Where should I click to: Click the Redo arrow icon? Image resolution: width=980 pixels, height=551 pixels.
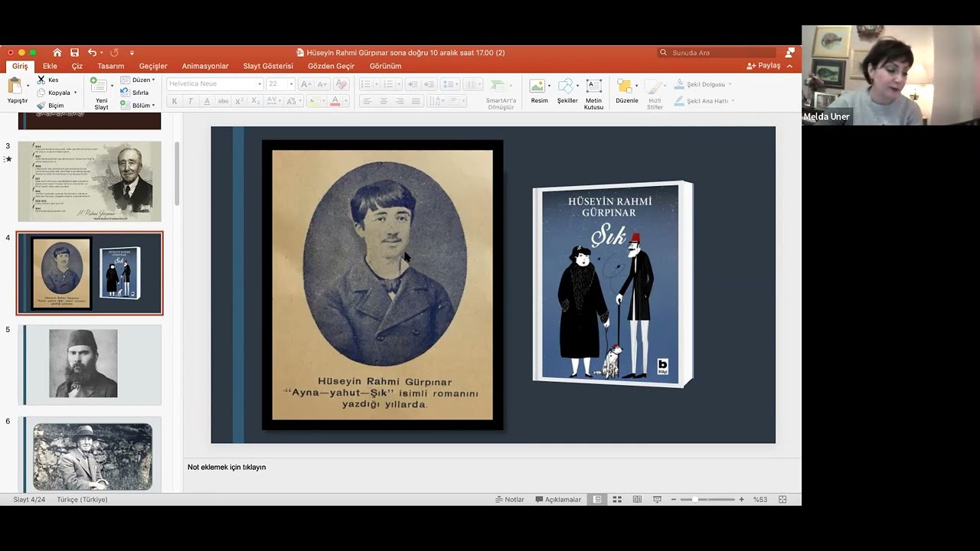pyautogui.click(x=114, y=53)
